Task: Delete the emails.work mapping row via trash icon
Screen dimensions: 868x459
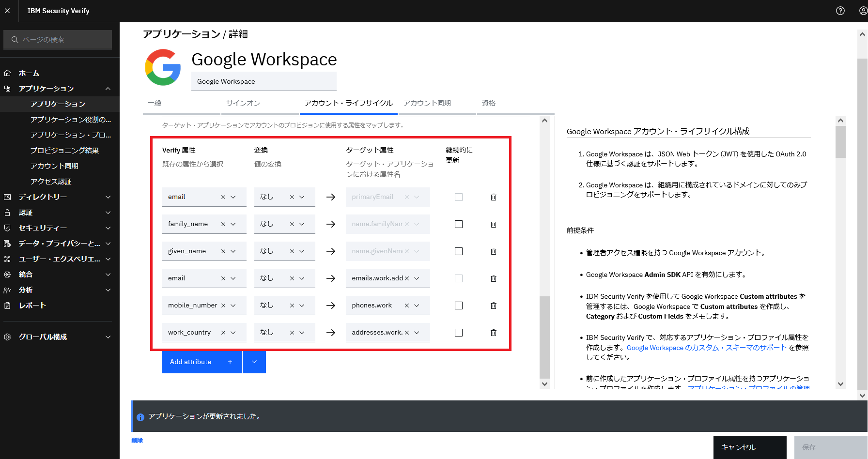Action: point(494,278)
